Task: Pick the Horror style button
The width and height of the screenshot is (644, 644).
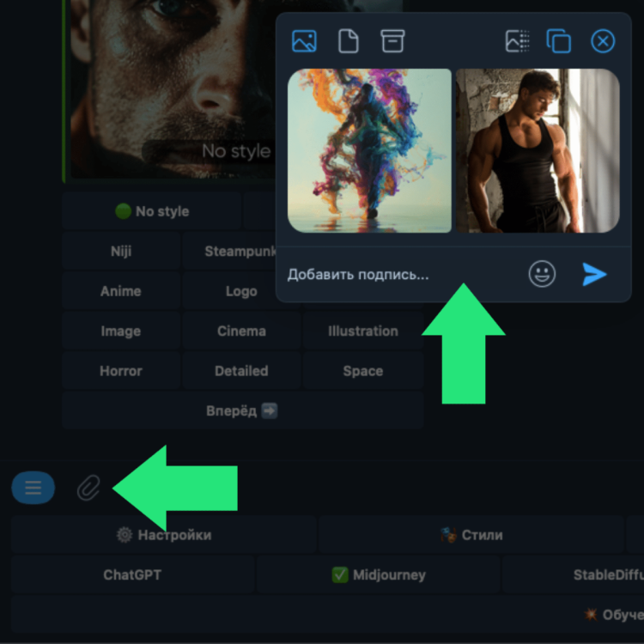Action: click(x=120, y=371)
